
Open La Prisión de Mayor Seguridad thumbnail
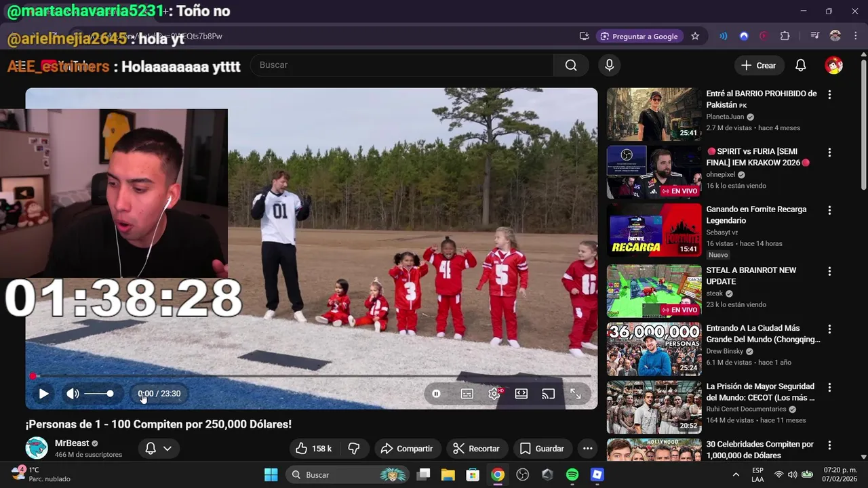tap(654, 407)
